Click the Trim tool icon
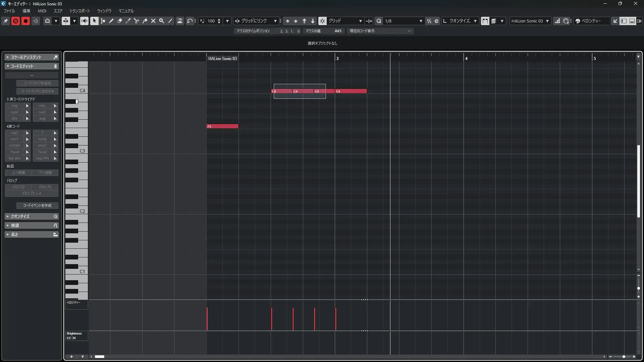Viewport: 644px width, 362px height. coord(128,21)
